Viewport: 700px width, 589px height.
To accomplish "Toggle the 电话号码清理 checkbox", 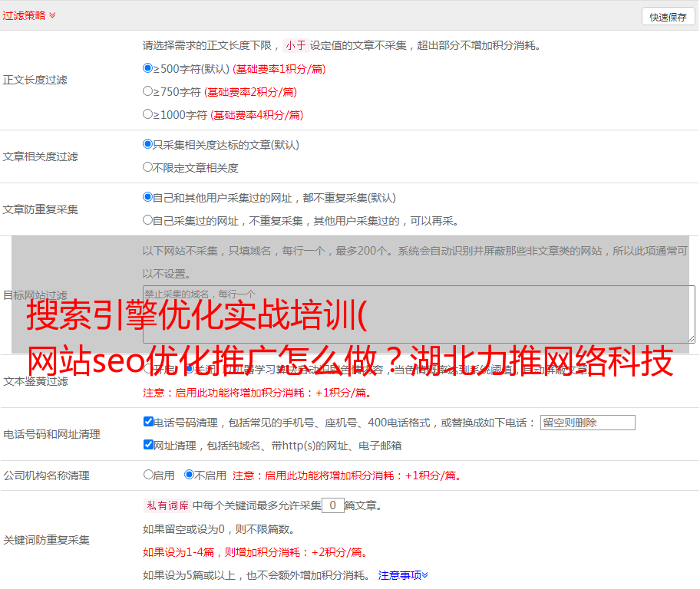I will [x=148, y=422].
